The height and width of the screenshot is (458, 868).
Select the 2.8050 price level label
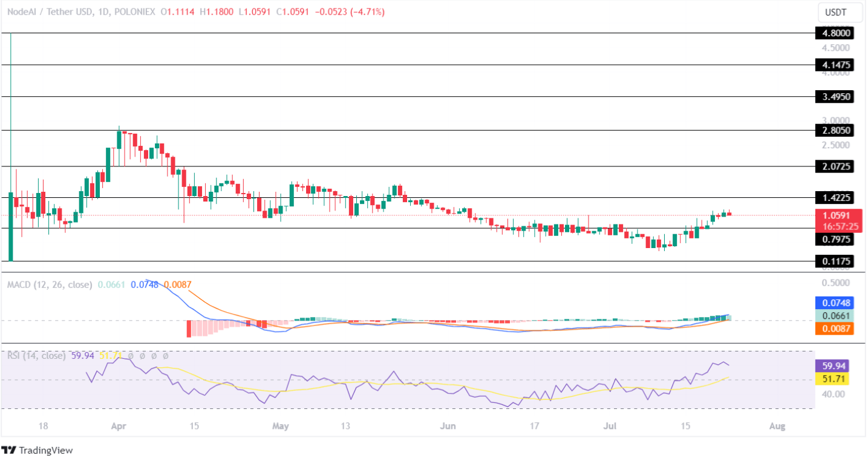pyautogui.click(x=834, y=130)
